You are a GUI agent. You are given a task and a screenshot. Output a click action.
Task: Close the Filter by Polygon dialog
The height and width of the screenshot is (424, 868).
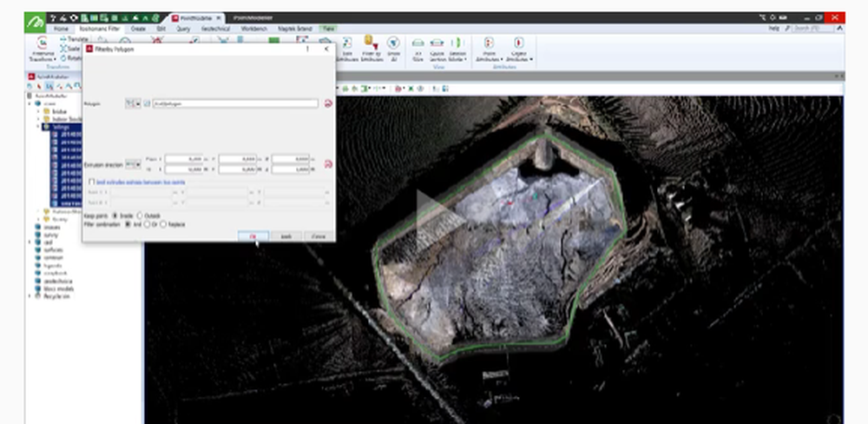pos(326,49)
